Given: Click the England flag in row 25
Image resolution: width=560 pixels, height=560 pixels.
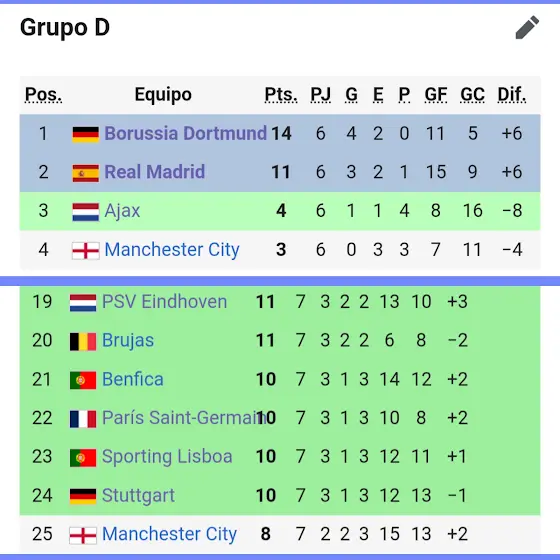Looking at the screenshot, I should (x=83, y=535).
